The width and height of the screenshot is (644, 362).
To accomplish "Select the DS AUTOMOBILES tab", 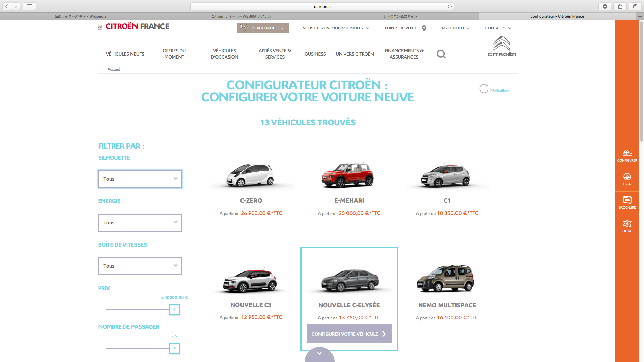I will point(263,27).
